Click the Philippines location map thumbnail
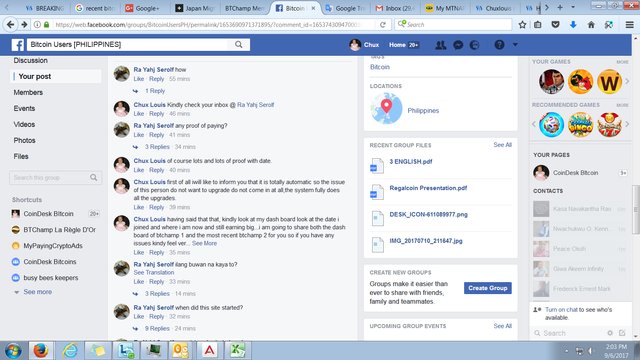Image resolution: width=640 pixels, height=360 pixels. 386,108
